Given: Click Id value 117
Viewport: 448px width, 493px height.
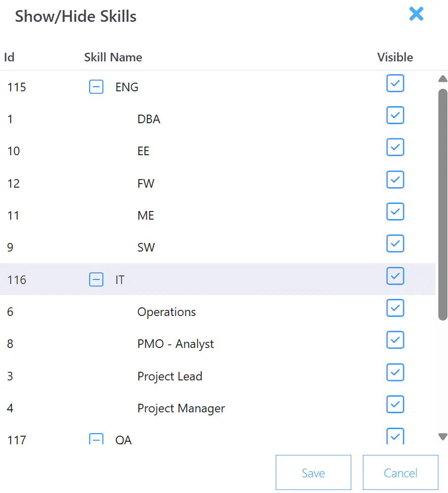Looking at the screenshot, I should (17, 439).
